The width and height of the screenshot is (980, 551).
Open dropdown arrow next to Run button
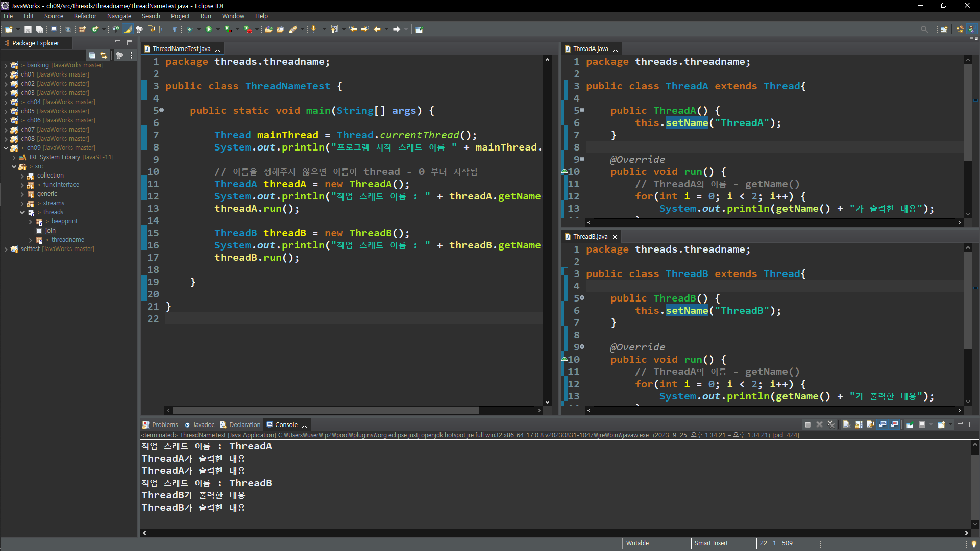pyautogui.click(x=218, y=30)
